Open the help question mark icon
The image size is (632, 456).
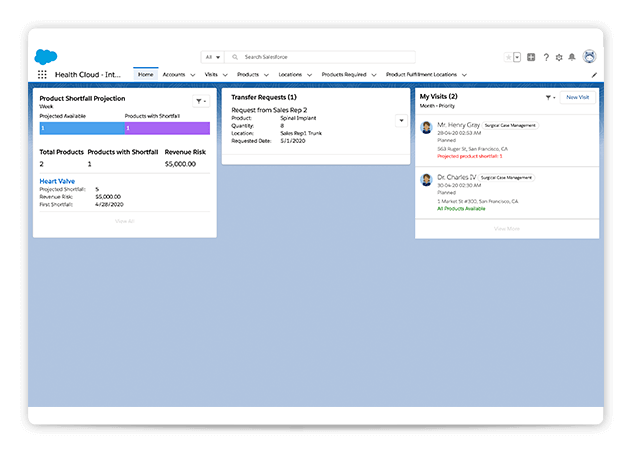tap(546, 57)
